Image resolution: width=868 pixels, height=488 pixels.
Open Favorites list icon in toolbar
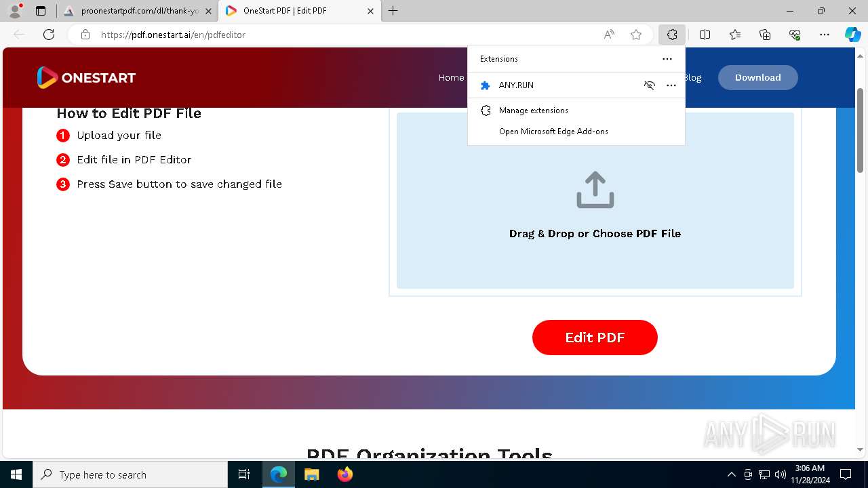pyautogui.click(x=735, y=35)
